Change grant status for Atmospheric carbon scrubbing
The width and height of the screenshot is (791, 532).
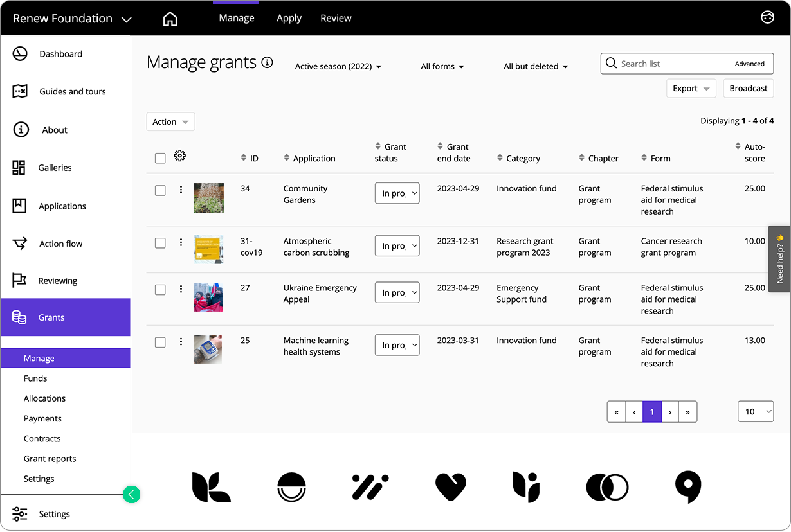point(397,245)
